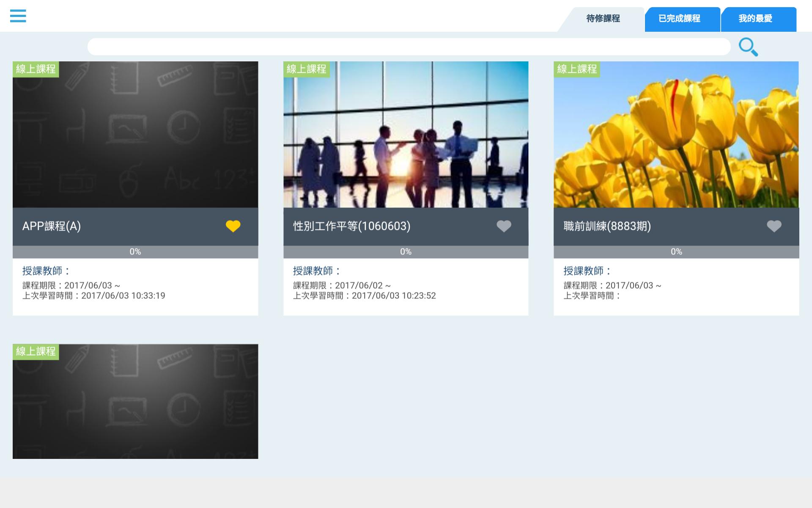
Task: Favorite 性別工作平等(1060603) with the heart icon
Action: pyautogui.click(x=504, y=226)
